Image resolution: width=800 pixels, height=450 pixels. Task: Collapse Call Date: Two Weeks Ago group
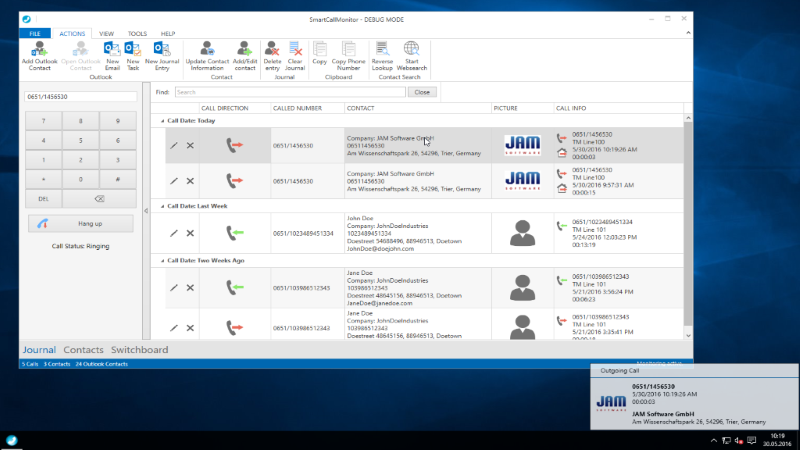click(x=163, y=261)
